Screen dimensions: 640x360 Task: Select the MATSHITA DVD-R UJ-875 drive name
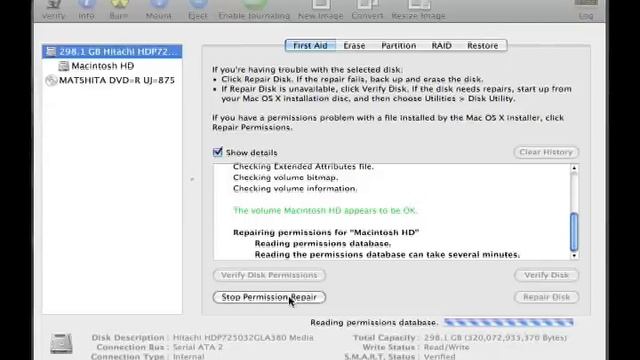[x=117, y=80]
